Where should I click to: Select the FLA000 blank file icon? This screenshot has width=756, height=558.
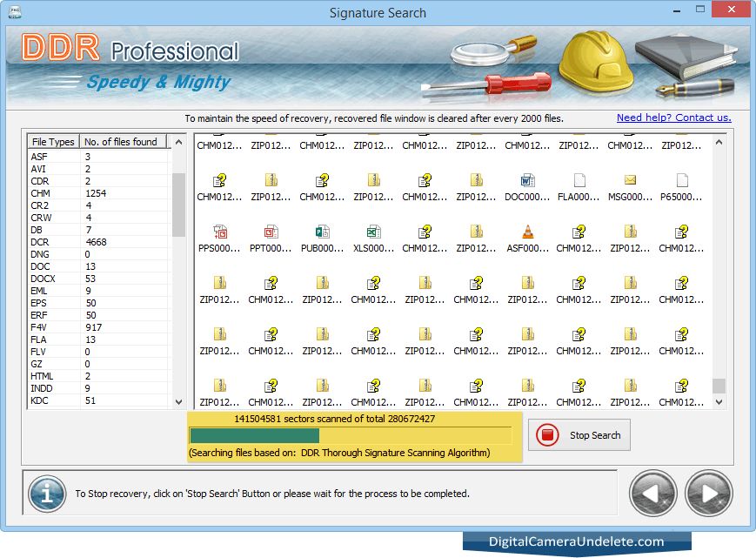(579, 181)
